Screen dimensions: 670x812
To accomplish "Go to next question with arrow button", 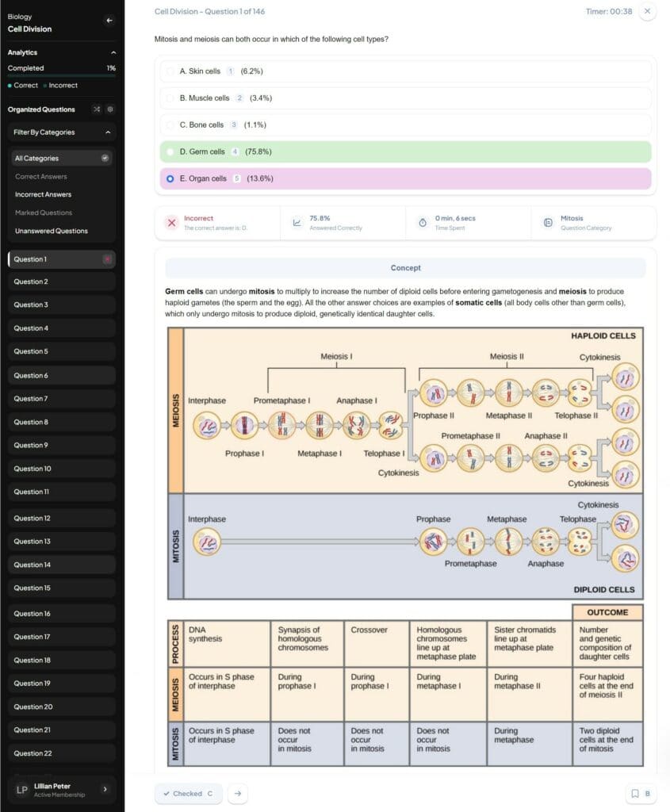I will [x=237, y=793].
